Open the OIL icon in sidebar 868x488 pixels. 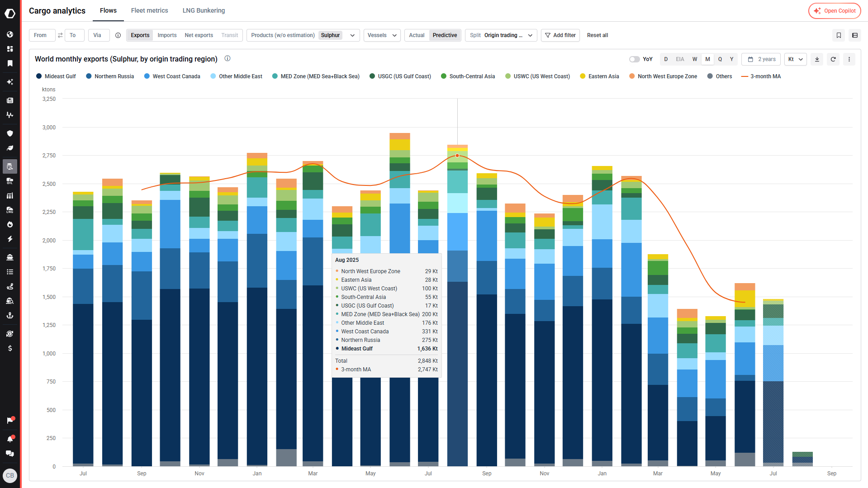click(10, 181)
